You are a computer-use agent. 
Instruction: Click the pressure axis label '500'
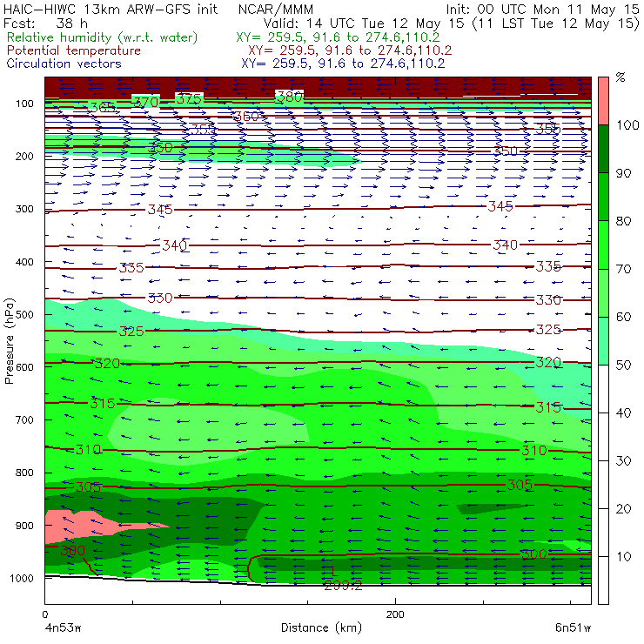click(24, 315)
